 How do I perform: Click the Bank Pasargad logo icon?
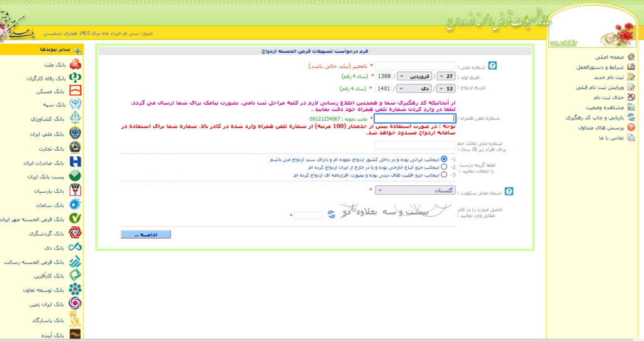click(75, 319)
